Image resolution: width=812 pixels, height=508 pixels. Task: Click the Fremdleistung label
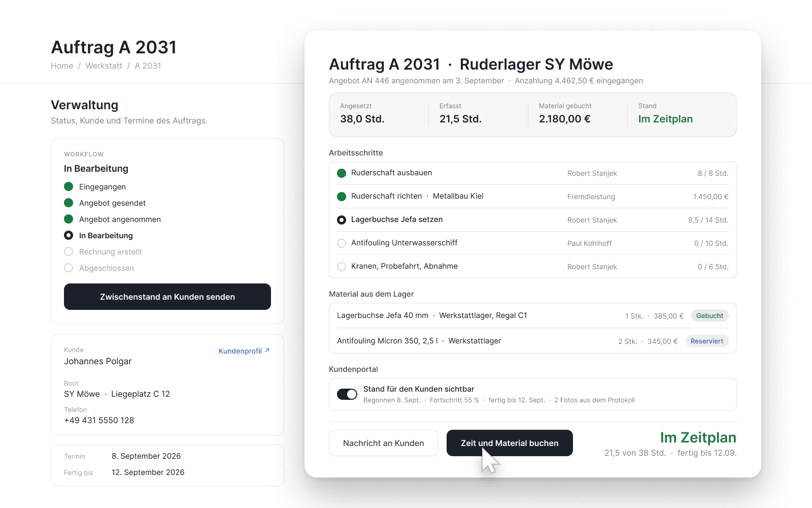591,197
